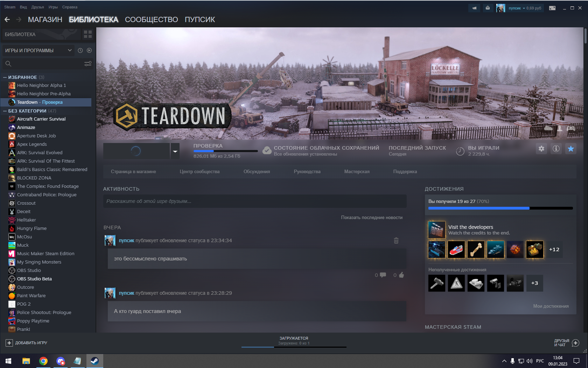
Task: Open Мои достижения link
Action: tap(551, 306)
